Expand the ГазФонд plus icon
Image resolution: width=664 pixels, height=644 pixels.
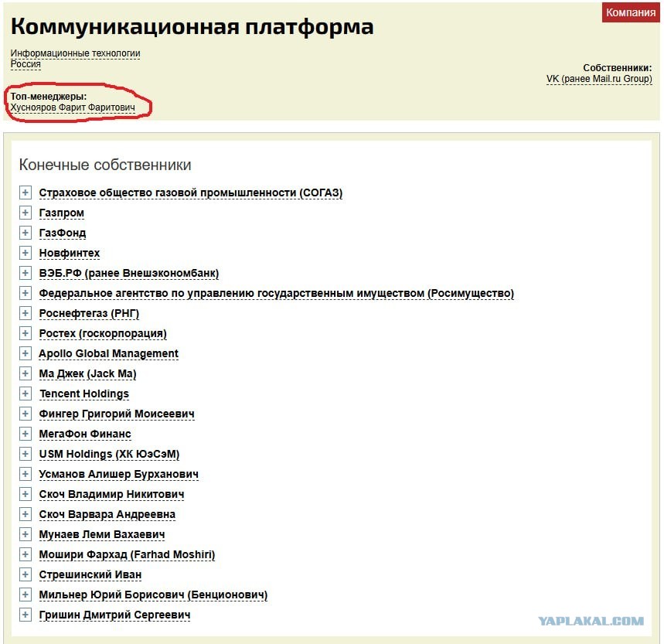click(25, 233)
